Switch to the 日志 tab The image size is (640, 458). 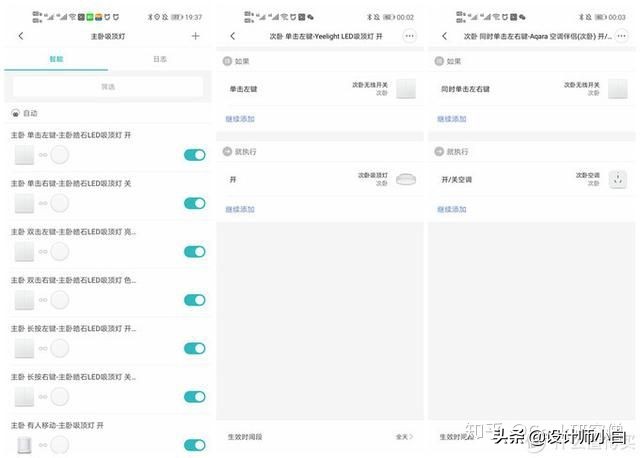160,59
